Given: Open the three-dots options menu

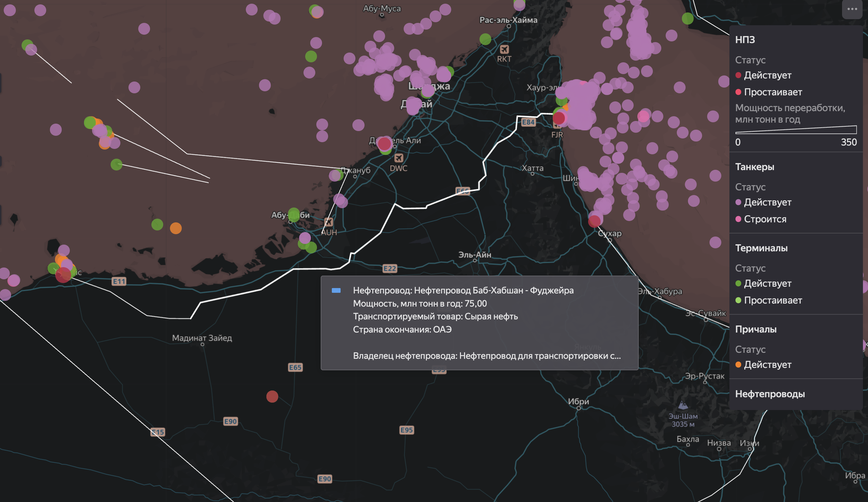Looking at the screenshot, I should 852,9.
